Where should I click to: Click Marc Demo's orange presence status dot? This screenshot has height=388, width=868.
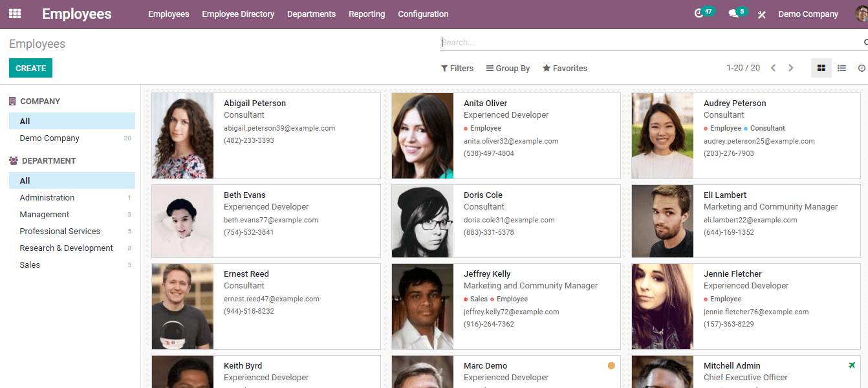tap(611, 366)
